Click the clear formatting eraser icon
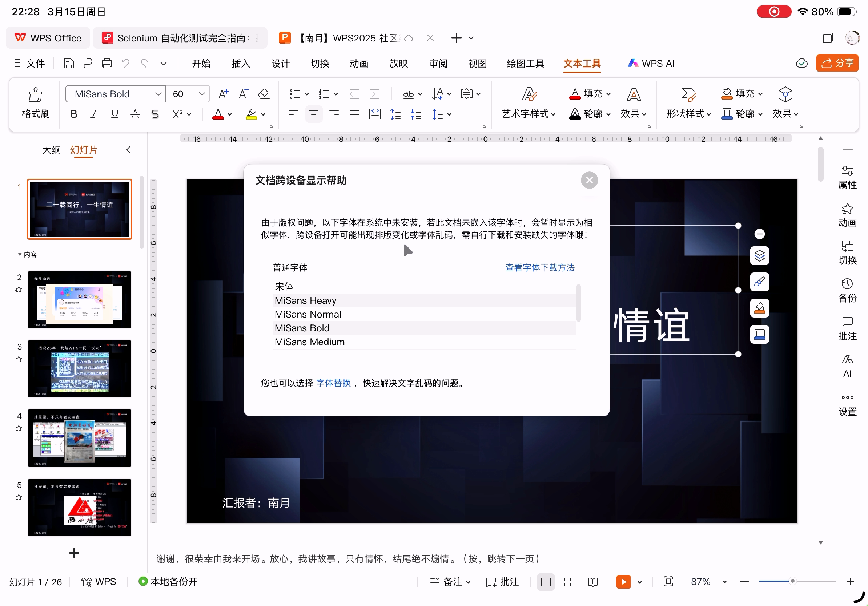868x606 pixels. tap(264, 94)
